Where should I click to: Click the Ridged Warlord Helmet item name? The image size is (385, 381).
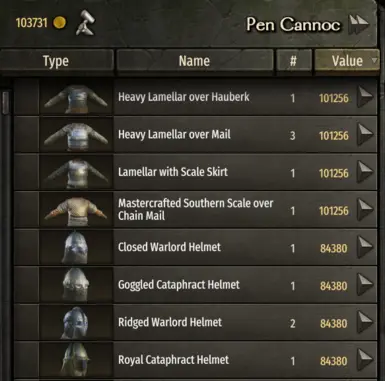170,322
